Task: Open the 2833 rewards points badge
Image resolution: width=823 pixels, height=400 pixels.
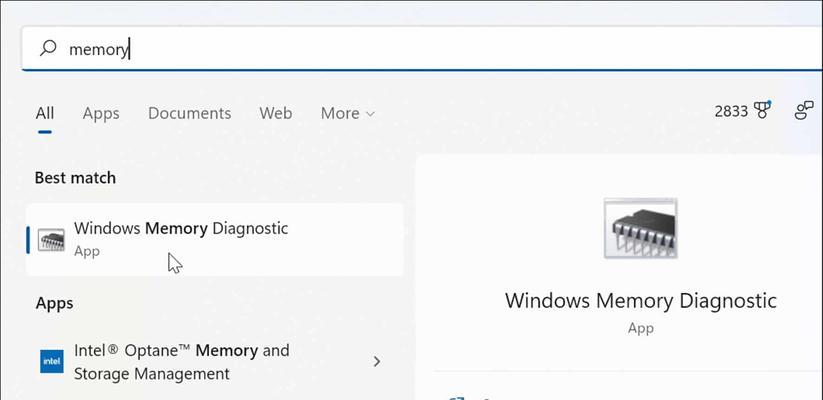Action: (743, 110)
